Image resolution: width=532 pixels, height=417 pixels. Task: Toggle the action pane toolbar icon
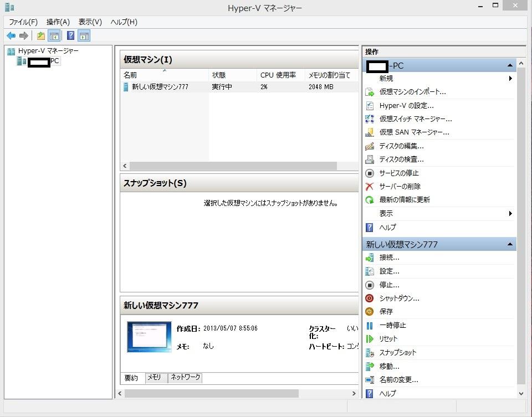coord(84,35)
